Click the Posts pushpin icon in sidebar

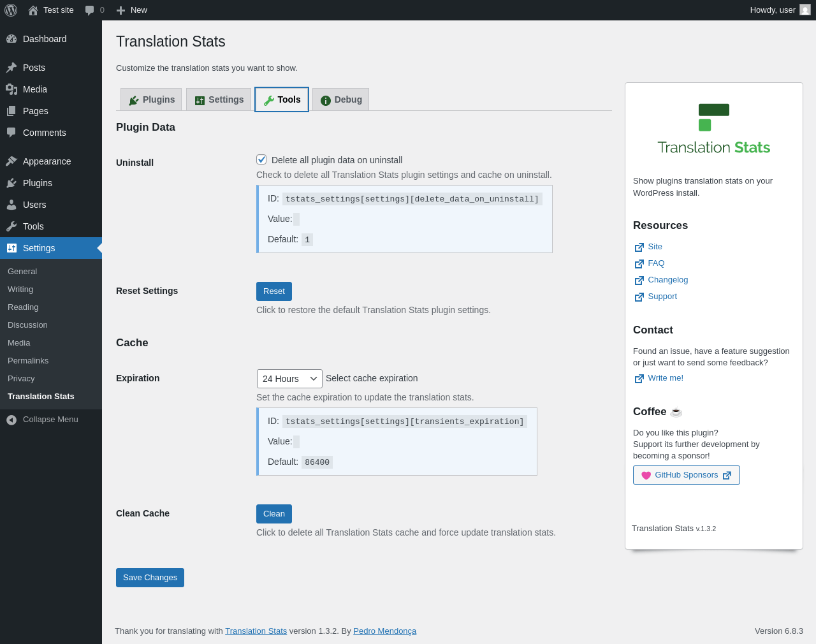point(11,68)
